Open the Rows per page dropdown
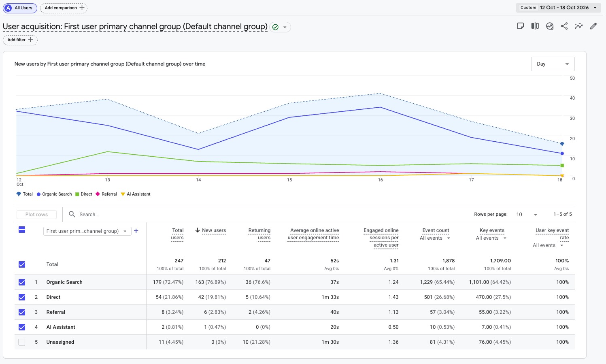Viewport: 606px width, 364px height. (x=527, y=215)
